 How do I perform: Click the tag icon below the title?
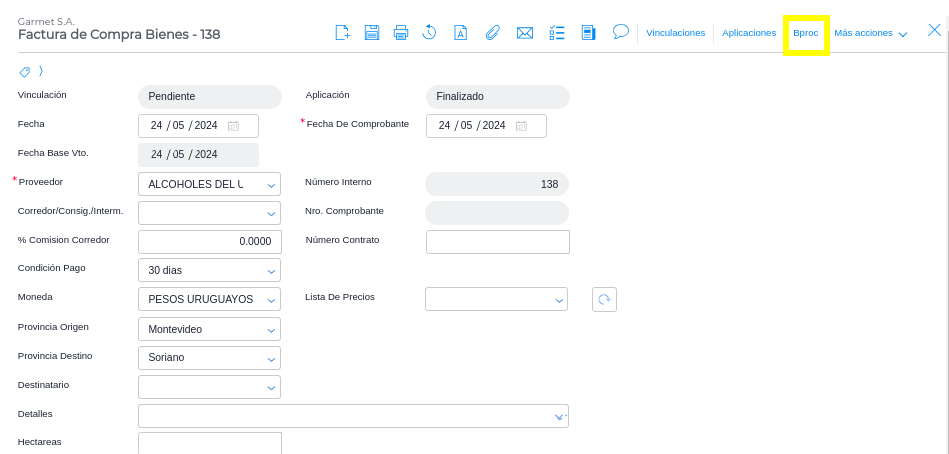point(24,71)
